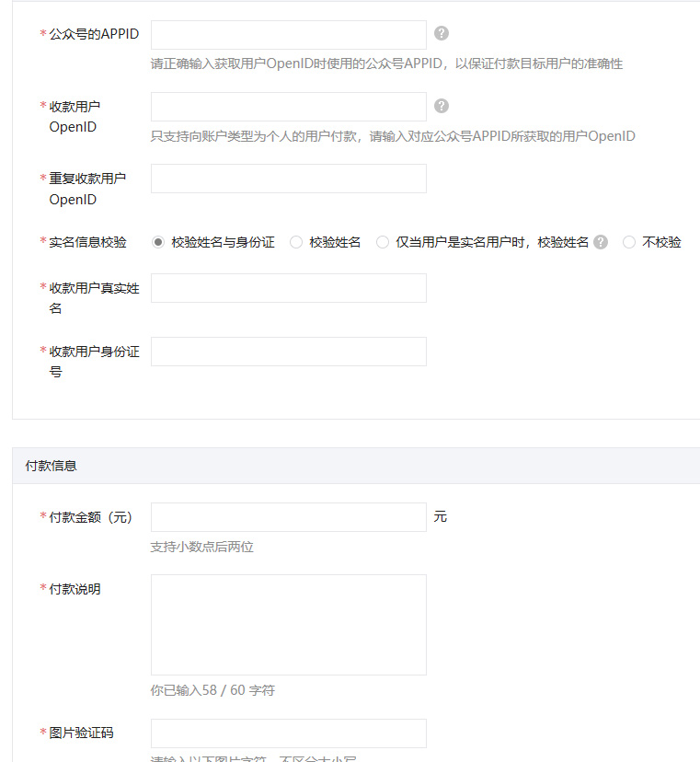This screenshot has width=700, height=762.
Task: Click help icon beside 收款用户OpenID field
Action: tap(442, 106)
